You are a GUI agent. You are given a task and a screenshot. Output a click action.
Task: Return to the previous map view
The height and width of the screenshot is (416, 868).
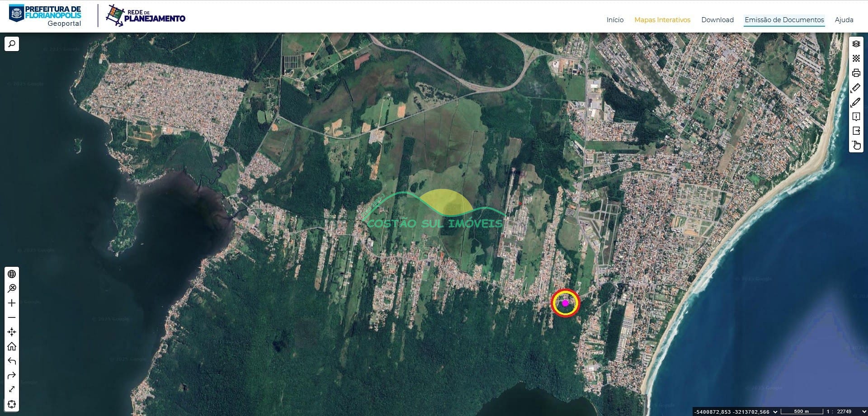point(12,361)
